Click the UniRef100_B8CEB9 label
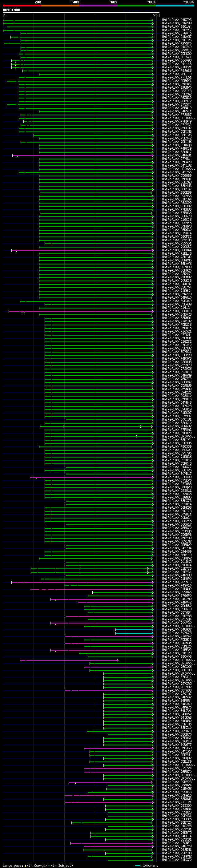This screenshot has height=868, width=197. coord(177,193)
